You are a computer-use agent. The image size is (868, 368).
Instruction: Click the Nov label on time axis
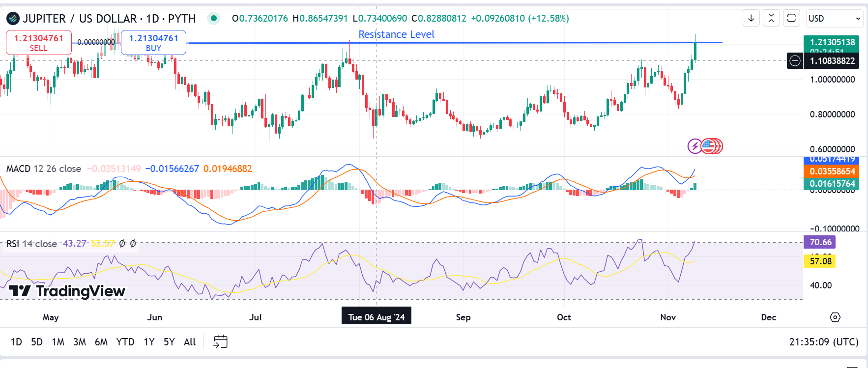(x=668, y=317)
